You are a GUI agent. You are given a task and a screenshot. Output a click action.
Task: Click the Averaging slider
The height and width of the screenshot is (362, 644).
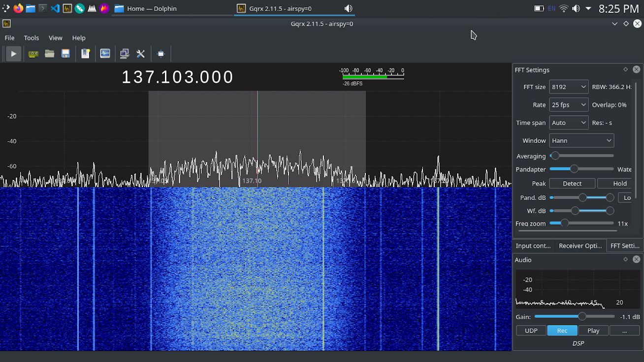(x=581, y=156)
